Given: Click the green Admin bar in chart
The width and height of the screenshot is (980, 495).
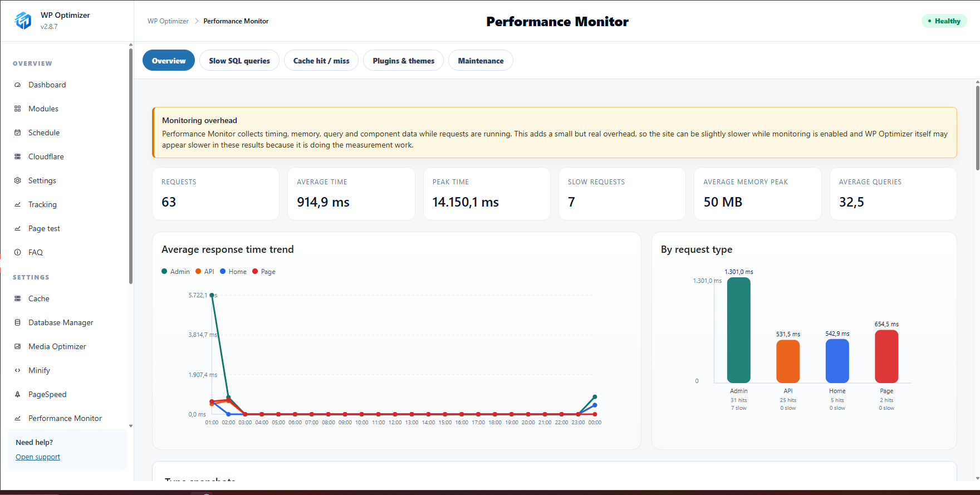Looking at the screenshot, I should pos(739,330).
